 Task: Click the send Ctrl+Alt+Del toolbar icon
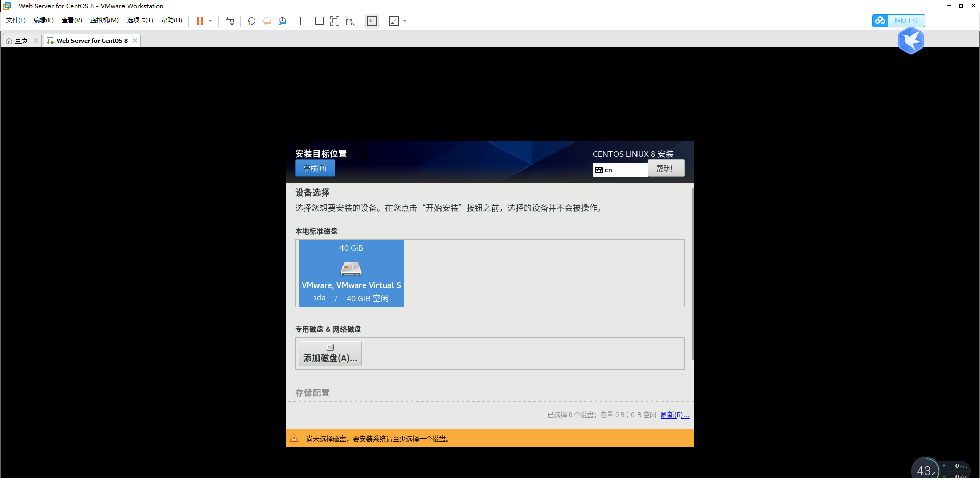point(230,21)
